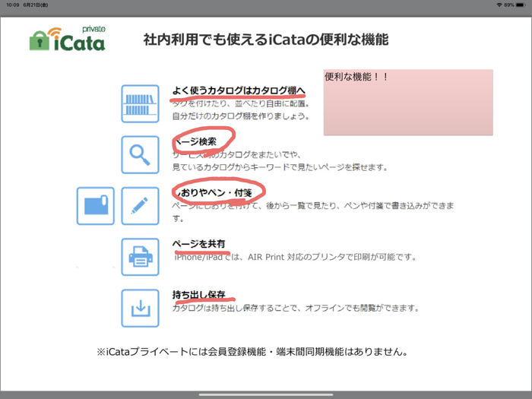The width and height of the screenshot is (532, 399).
Task: Tap the pen pencil icon
Action: point(140,206)
